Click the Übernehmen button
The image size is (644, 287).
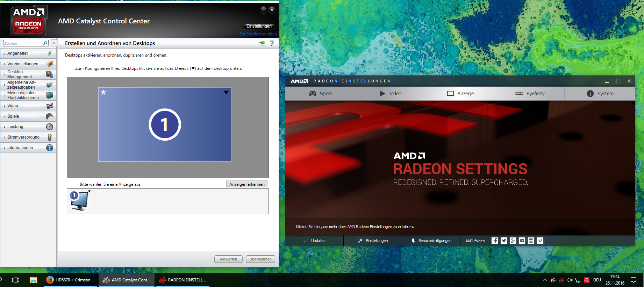point(260,259)
